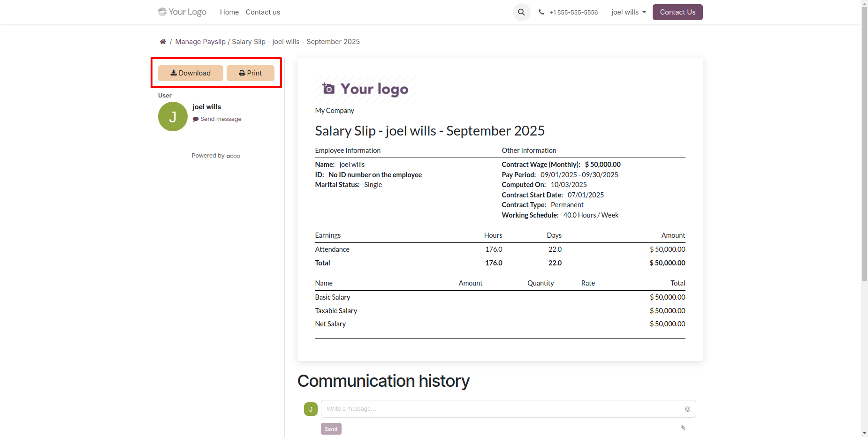
Task: Click the small J avatar by message box
Action: coord(311,409)
